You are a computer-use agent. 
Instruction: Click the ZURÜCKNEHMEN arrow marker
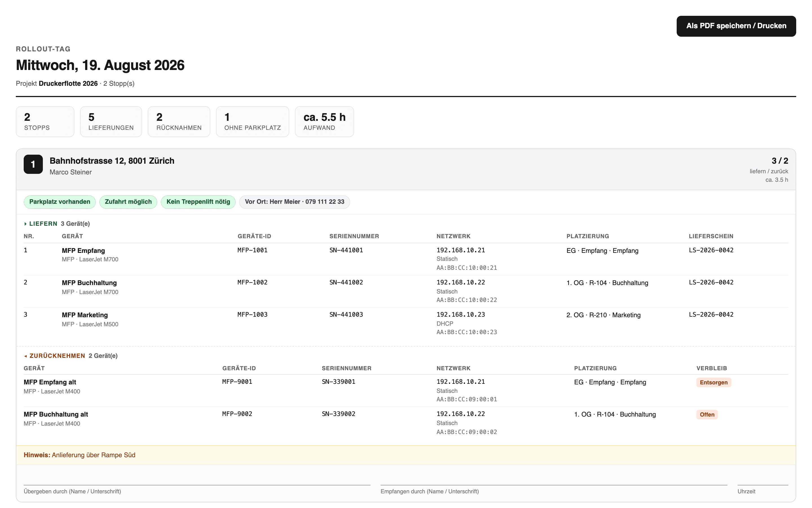pos(25,356)
